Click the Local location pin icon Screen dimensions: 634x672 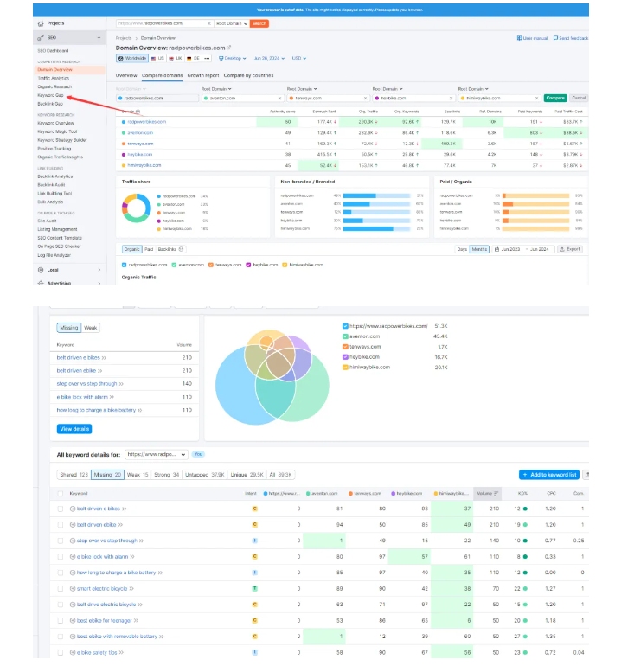click(x=41, y=270)
